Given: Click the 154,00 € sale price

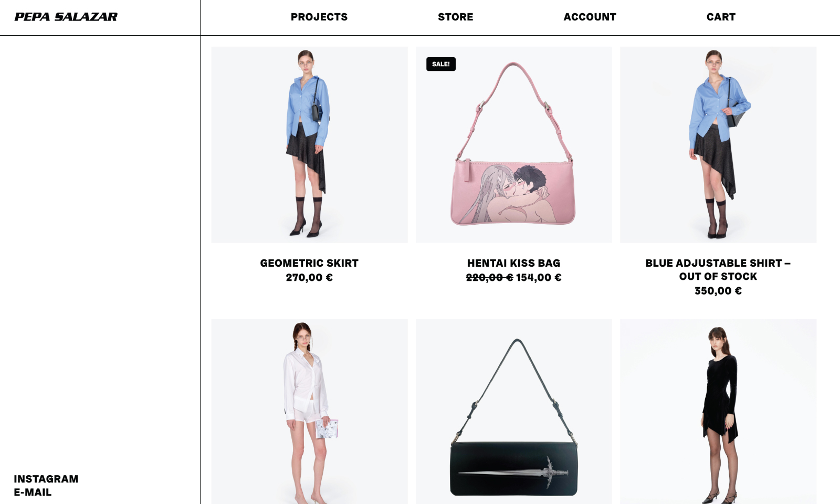Looking at the screenshot, I should point(539,278).
